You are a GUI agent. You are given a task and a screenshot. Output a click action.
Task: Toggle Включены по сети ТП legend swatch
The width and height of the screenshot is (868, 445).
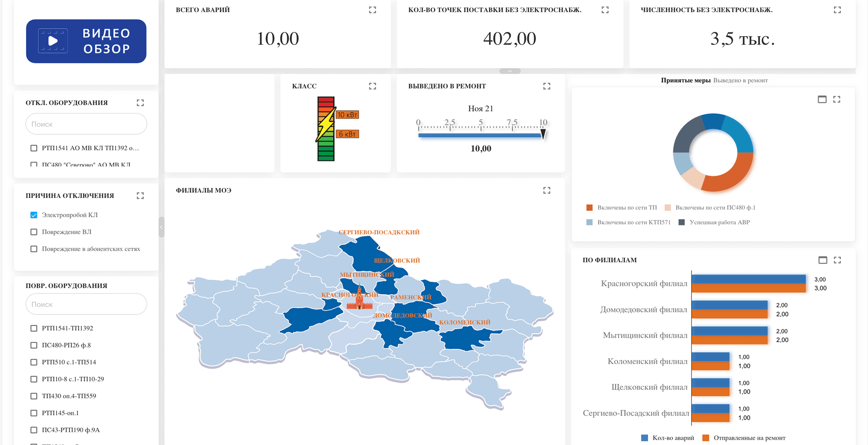point(589,208)
